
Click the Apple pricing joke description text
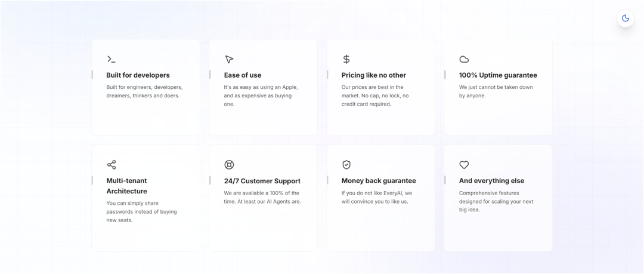(261, 96)
